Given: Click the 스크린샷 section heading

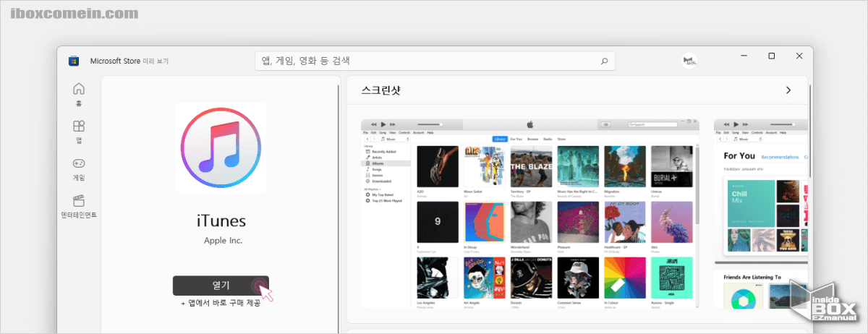Looking at the screenshot, I should point(381,90).
